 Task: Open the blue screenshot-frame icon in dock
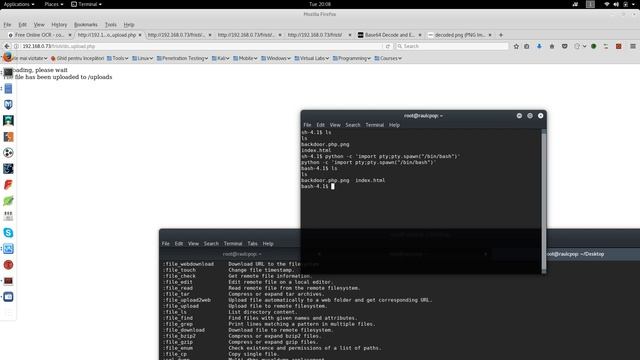pyautogui.click(x=8, y=249)
